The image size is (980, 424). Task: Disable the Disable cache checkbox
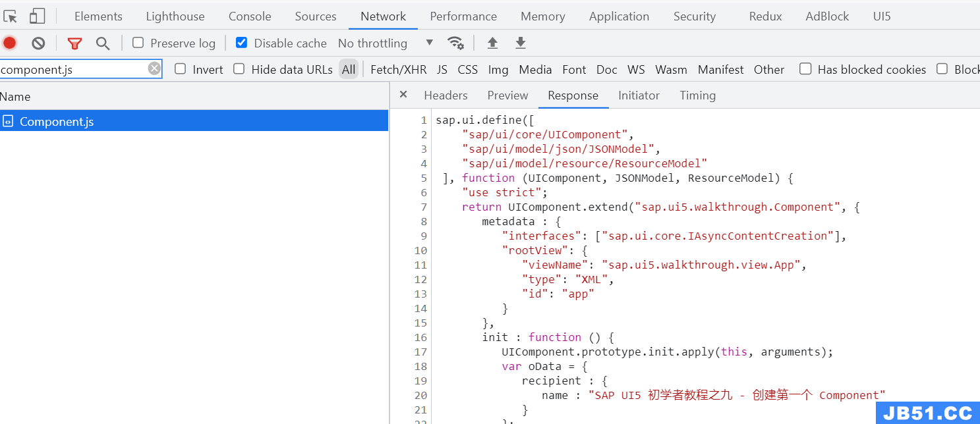[241, 43]
